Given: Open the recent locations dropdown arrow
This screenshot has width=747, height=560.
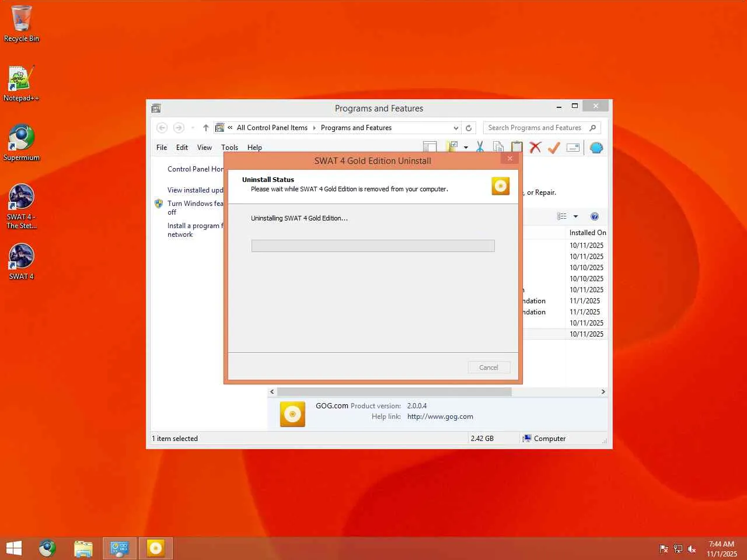Looking at the screenshot, I should [193, 128].
